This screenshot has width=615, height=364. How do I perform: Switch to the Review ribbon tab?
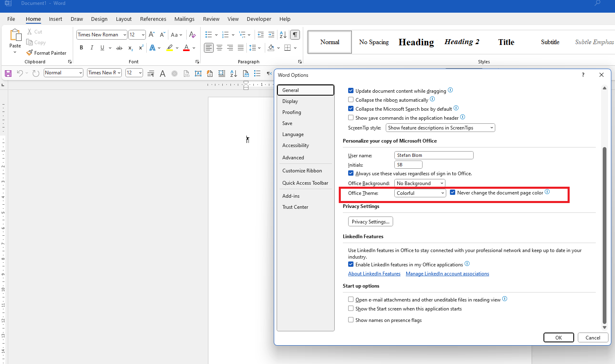(x=211, y=19)
